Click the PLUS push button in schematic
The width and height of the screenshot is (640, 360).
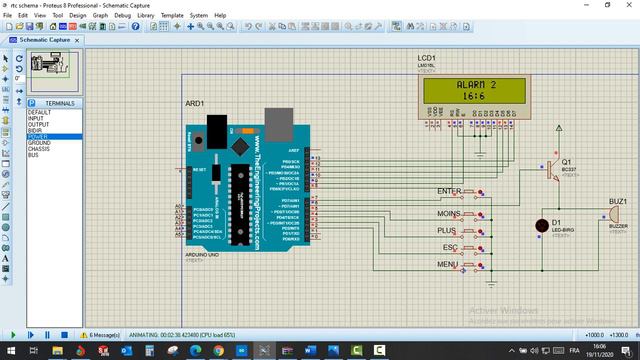(469, 232)
